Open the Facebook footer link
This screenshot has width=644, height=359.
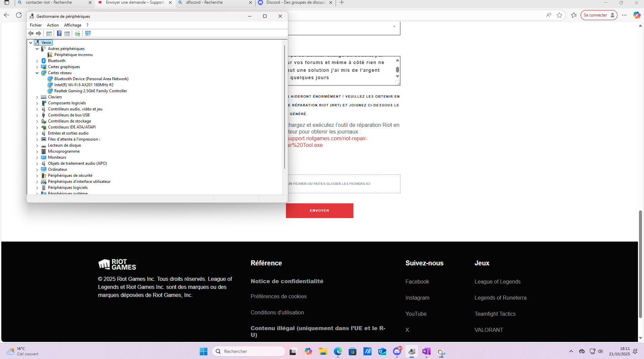(x=417, y=282)
